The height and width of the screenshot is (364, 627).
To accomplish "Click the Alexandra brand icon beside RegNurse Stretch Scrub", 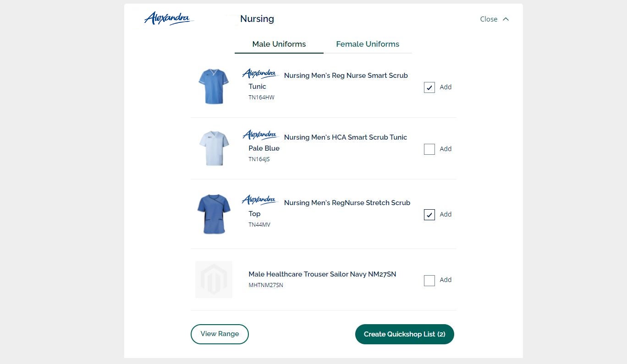I will [x=260, y=201].
